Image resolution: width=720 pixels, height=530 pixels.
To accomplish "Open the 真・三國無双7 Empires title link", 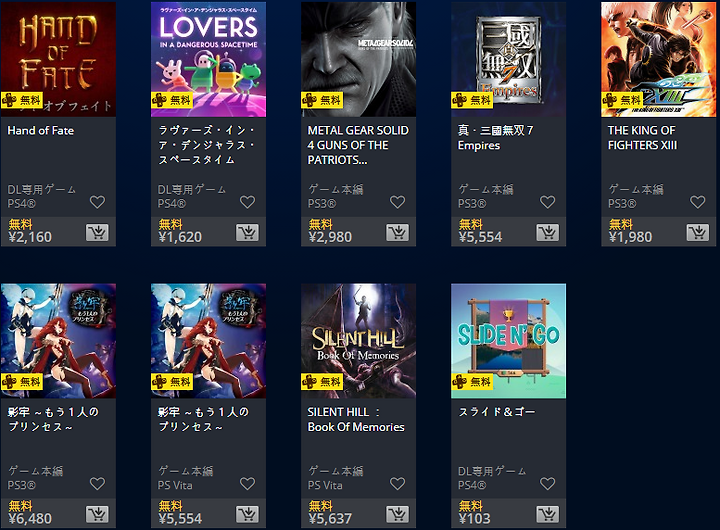I will 495,138.
